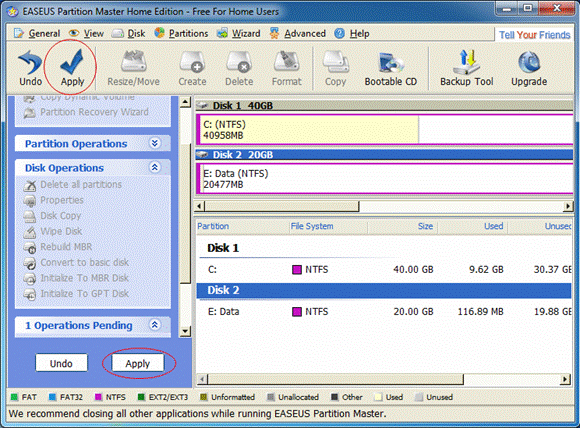The width and height of the screenshot is (580, 428).
Task: Click the Disk 1 group row in list
Action: click(384, 248)
